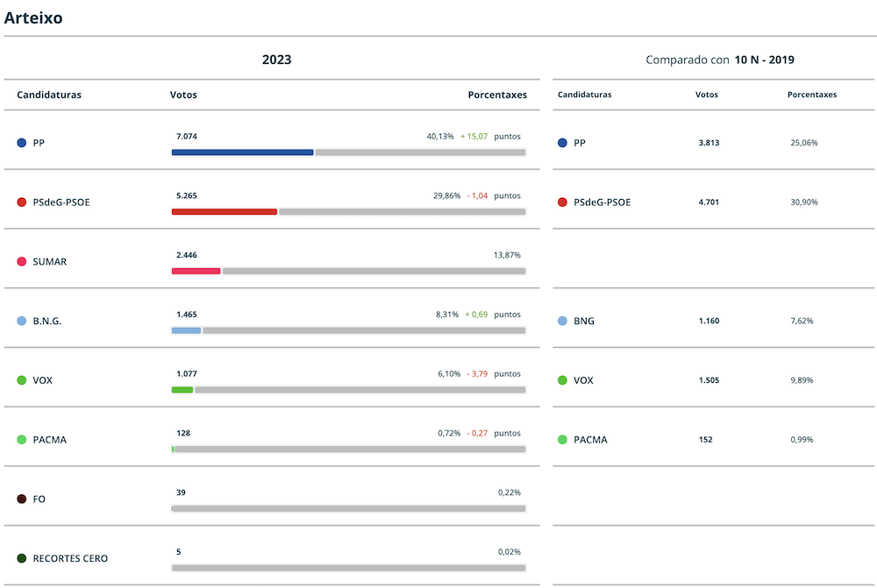Click the light blue B.N.G. party dot
The image size is (877, 588).
tap(22, 322)
